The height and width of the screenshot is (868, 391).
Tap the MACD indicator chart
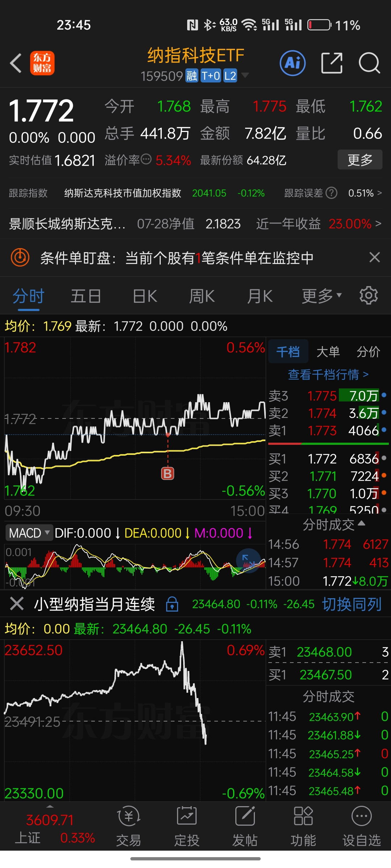pyautogui.click(x=135, y=566)
